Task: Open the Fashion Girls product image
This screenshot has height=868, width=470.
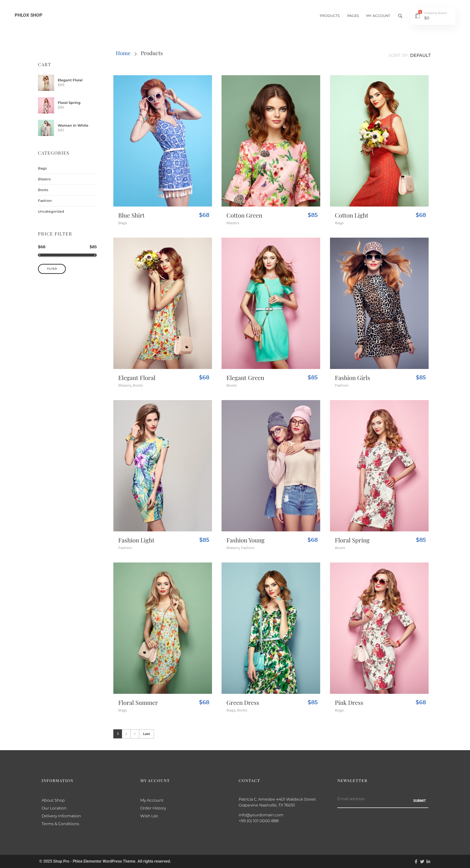Action: tap(379, 303)
